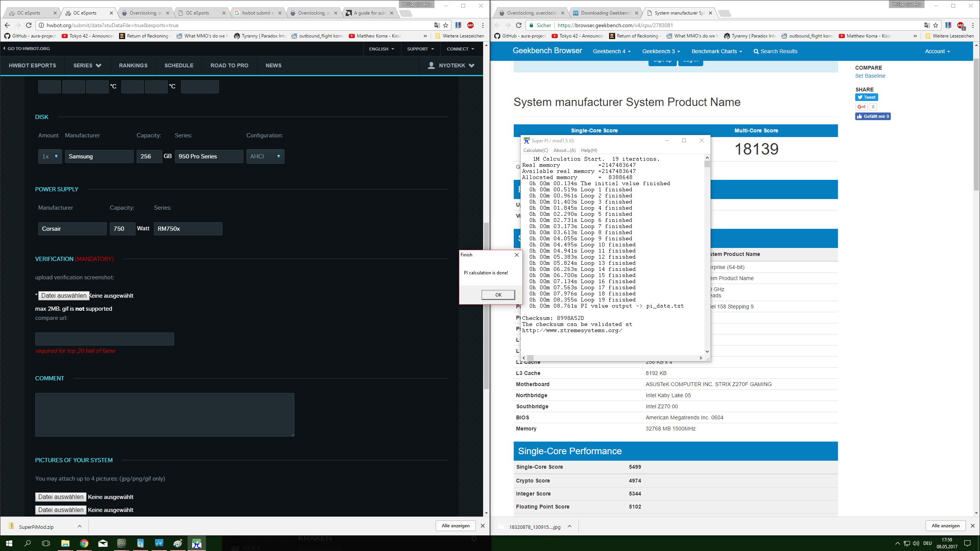Open the ENGLISH language dropdown

tap(381, 49)
